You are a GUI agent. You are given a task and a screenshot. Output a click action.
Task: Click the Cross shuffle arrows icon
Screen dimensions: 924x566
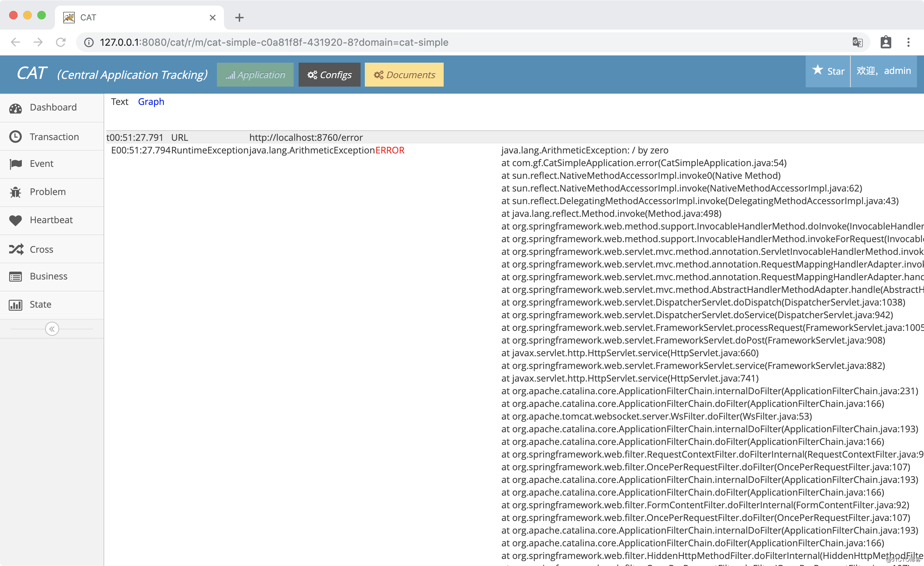click(16, 249)
